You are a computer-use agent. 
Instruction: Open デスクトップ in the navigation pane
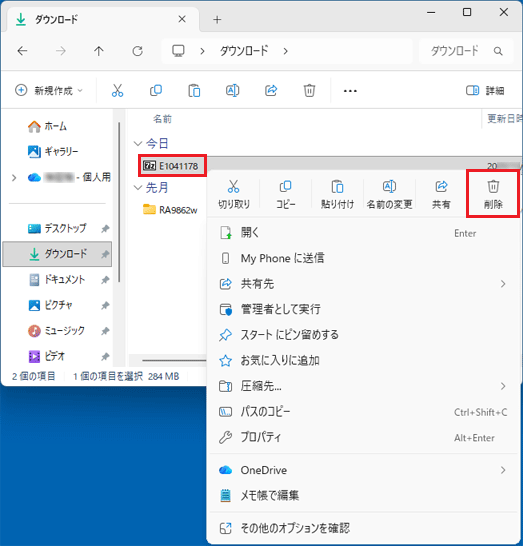coord(57,228)
